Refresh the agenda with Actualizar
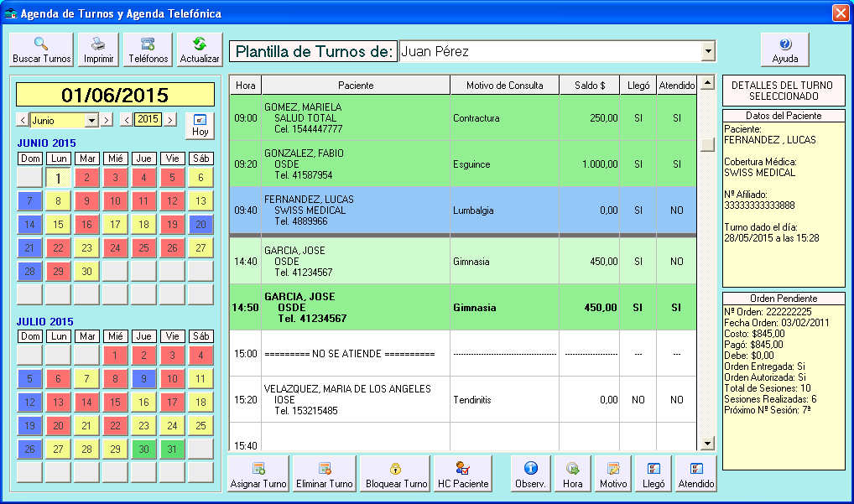 [200, 50]
